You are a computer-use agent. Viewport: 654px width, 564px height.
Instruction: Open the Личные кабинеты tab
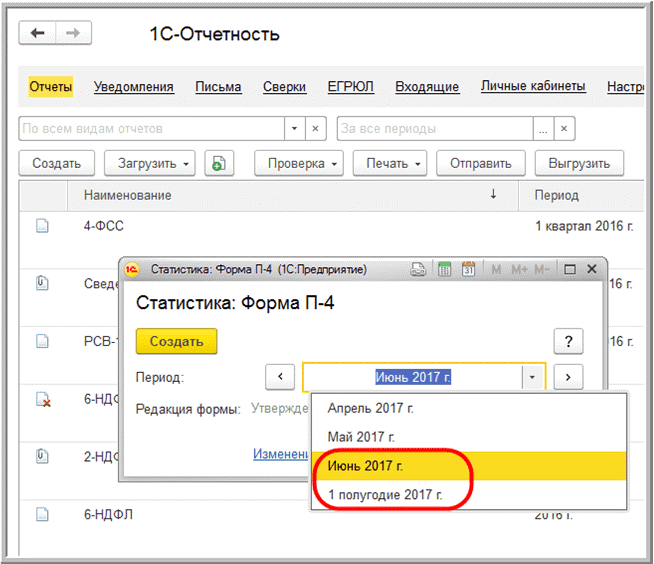pos(532,87)
